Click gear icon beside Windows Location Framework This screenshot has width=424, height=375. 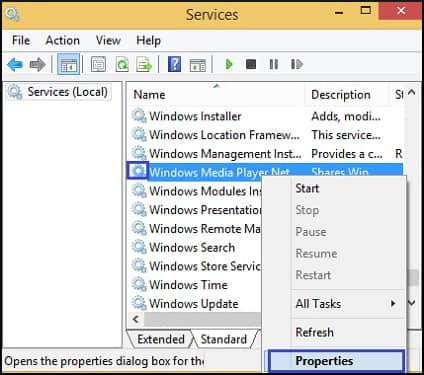(x=139, y=135)
